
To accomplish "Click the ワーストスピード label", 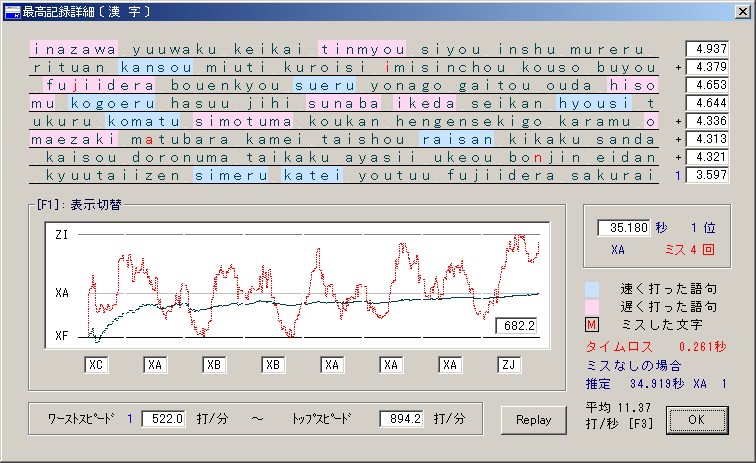I will coord(81,419).
